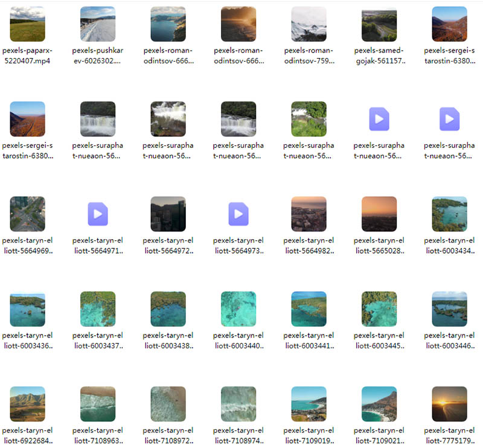
Task: Select the coastal town thumbnail for pexels-taryn-elliott-7109019
Action: [x=309, y=404]
